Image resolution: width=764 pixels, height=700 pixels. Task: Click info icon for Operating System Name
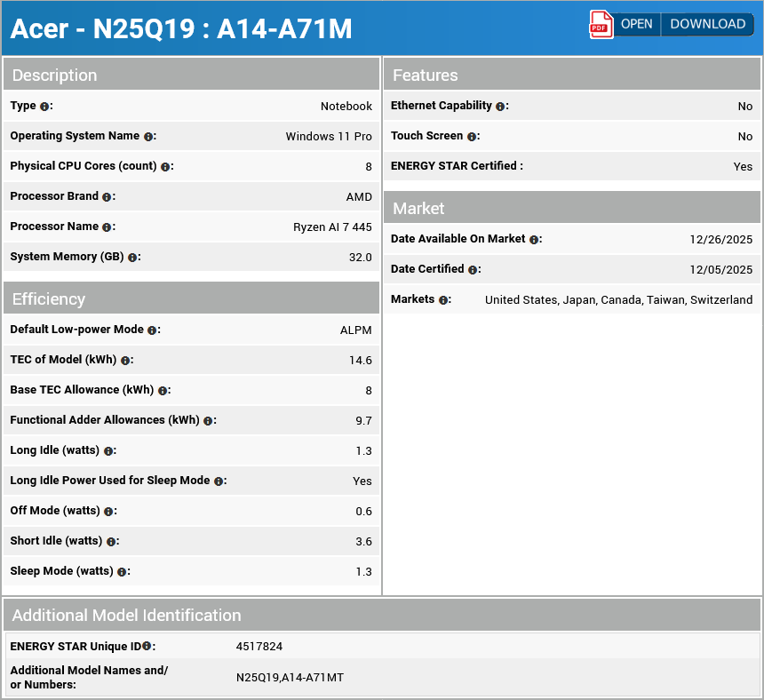pos(148,137)
